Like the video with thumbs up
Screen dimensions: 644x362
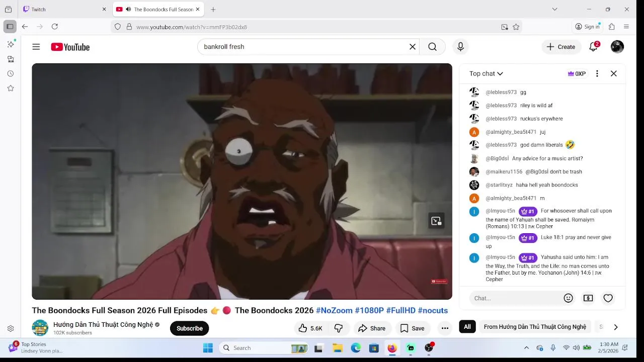[x=310, y=328]
